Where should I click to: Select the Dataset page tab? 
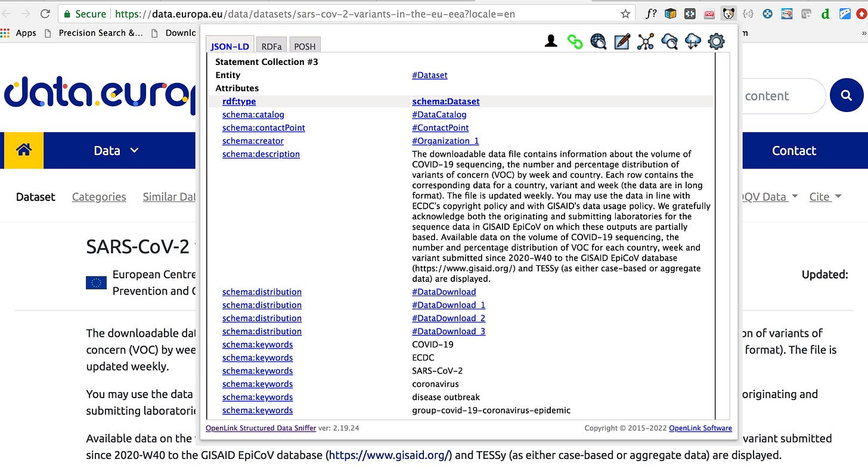point(35,197)
